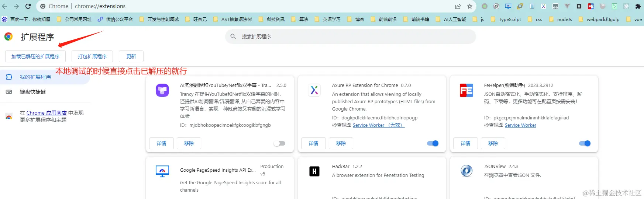
Task: Click 移除 on the FeHelper card
Action: [493, 143]
